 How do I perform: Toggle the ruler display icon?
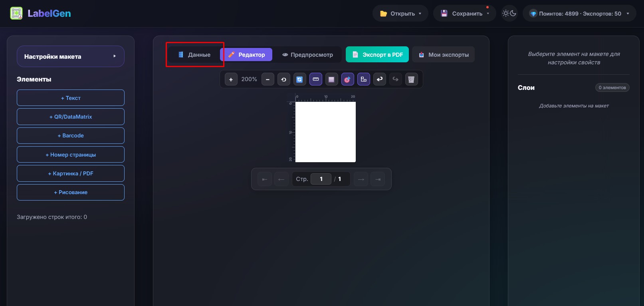tap(315, 79)
